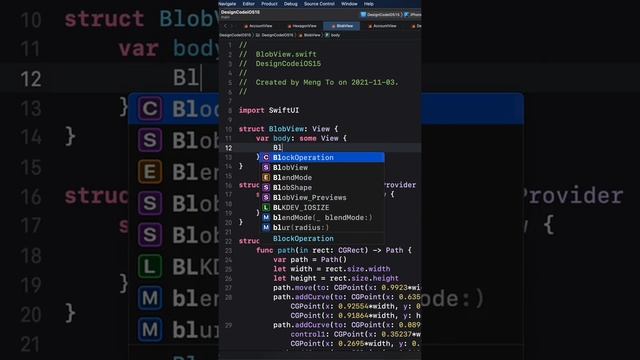
Task: Open the iPhone run destination selector
Action: pos(413,15)
